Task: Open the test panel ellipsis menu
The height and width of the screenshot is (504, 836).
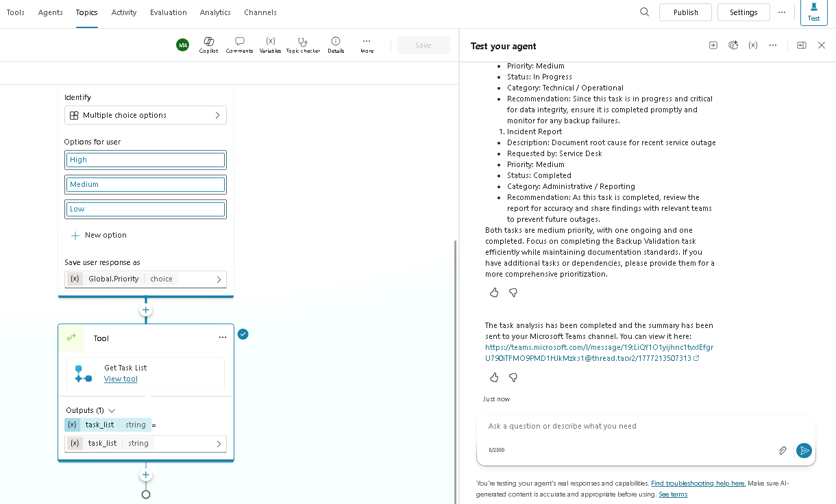Action: click(773, 45)
